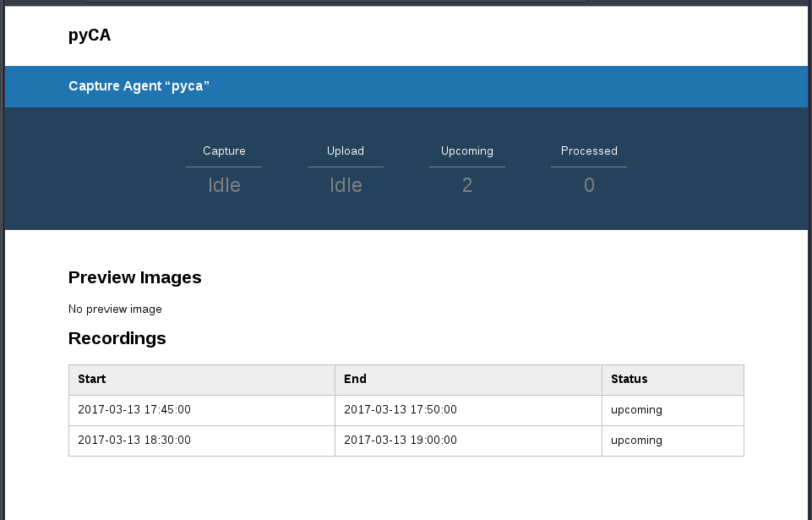Open the Upcoming events counter
The height and width of the screenshot is (520, 812).
(466, 151)
